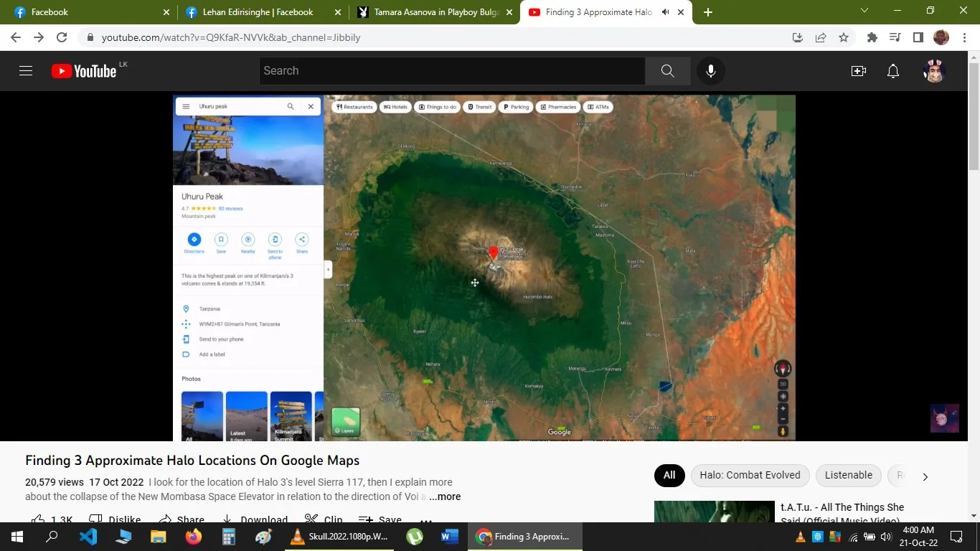Go forward with the browser forward arrow
The image size is (980, 551).
(x=39, y=37)
